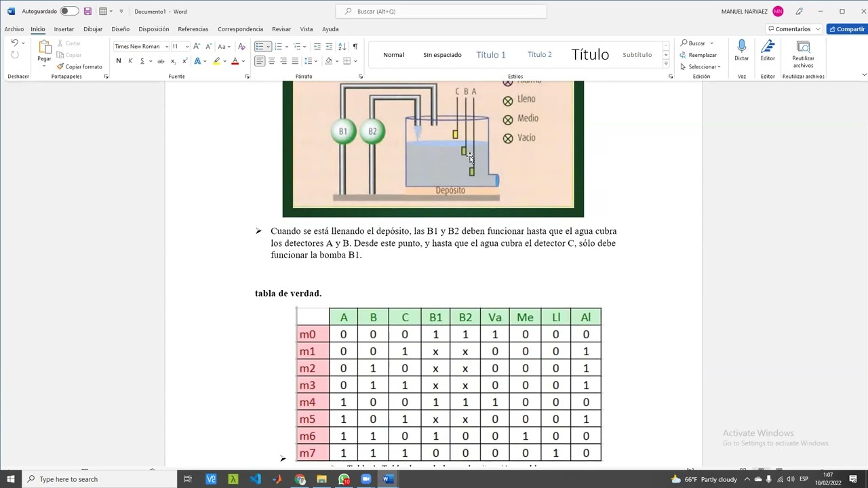This screenshot has width=868, height=488.
Task: Clear all formatting icon
Action: click(241, 46)
